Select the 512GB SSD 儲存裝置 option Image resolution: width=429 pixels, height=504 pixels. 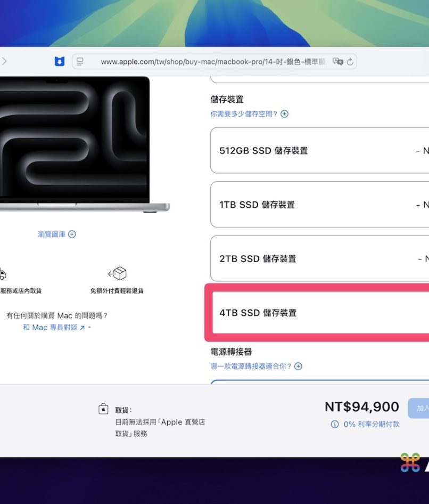(x=319, y=151)
